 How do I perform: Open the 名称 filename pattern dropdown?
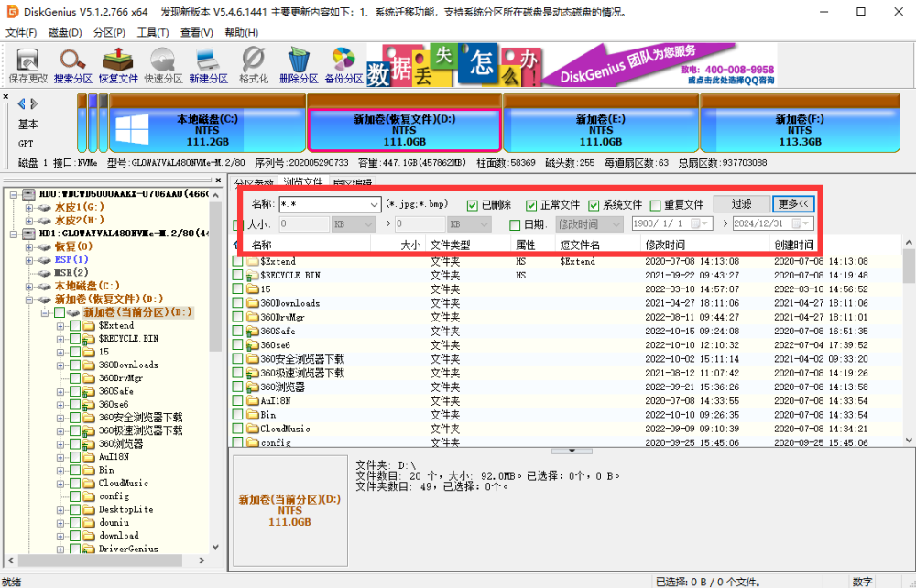click(374, 204)
